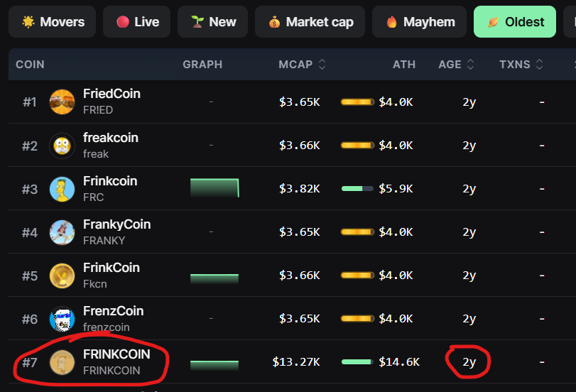Open the FriedCoin name link

click(112, 94)
